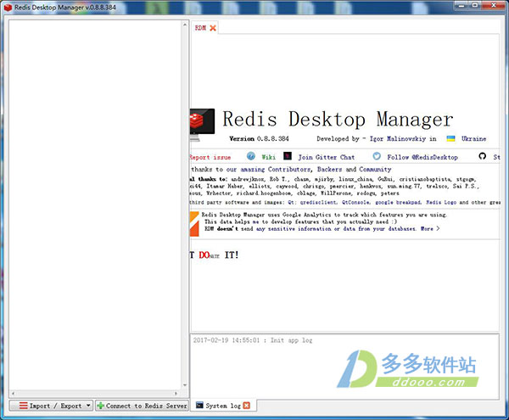The width and height of the screenshot is (509, 420).
Task: Click the More link about analytics
Action: pos(430,228)
